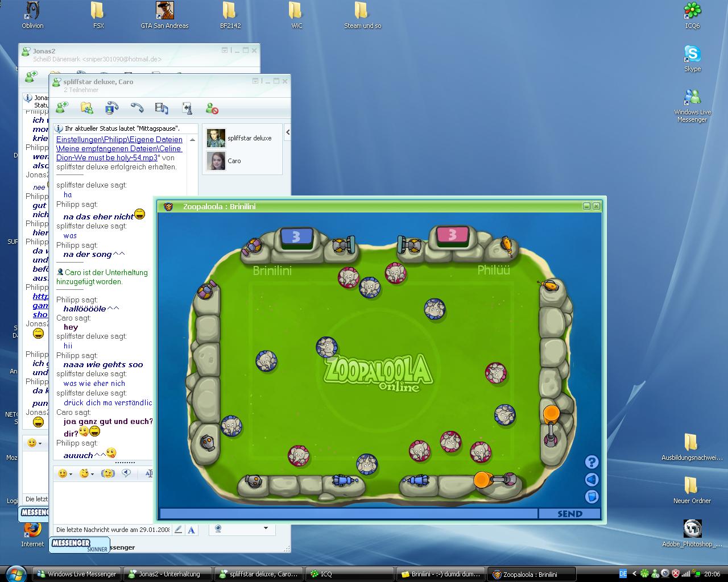
Task: Collapse the participants panel with arrow
Action: (x=287, y=132)
